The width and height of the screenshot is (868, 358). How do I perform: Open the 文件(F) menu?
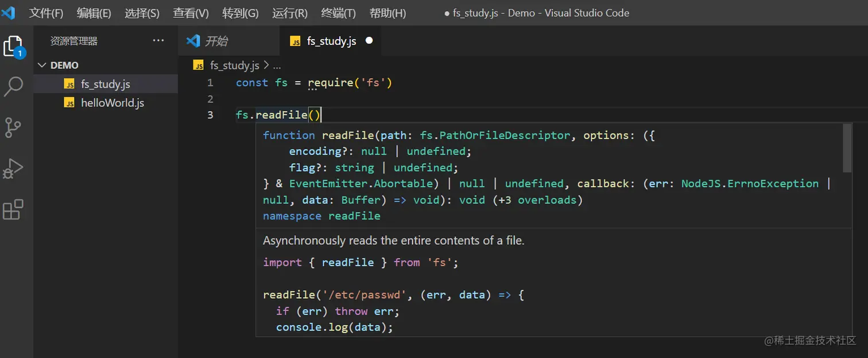pyautogui.click(x=46, y=13)
